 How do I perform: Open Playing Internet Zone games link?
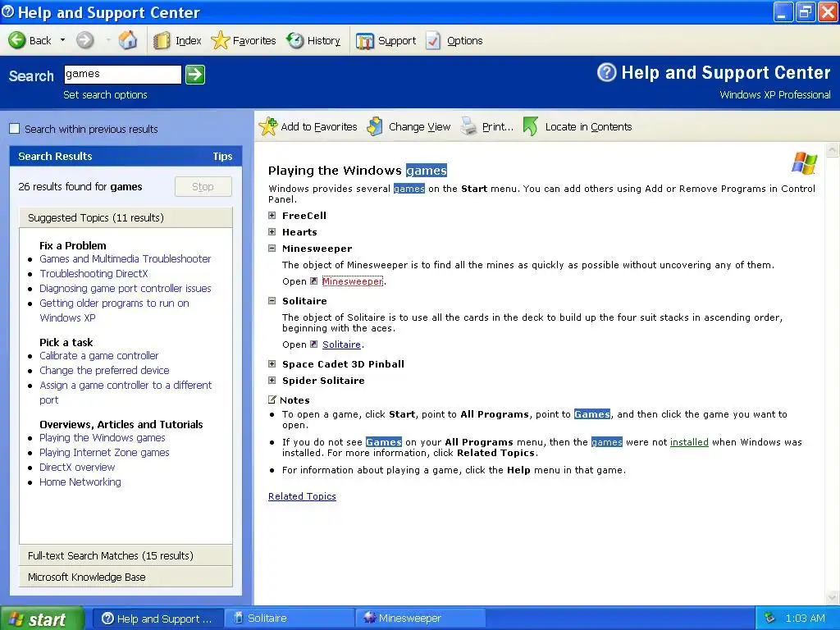(104, 453)
